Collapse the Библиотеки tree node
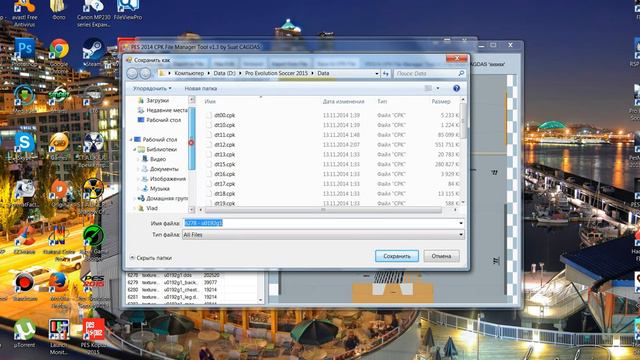Screen dimensions: 640x360 [134, 149]
